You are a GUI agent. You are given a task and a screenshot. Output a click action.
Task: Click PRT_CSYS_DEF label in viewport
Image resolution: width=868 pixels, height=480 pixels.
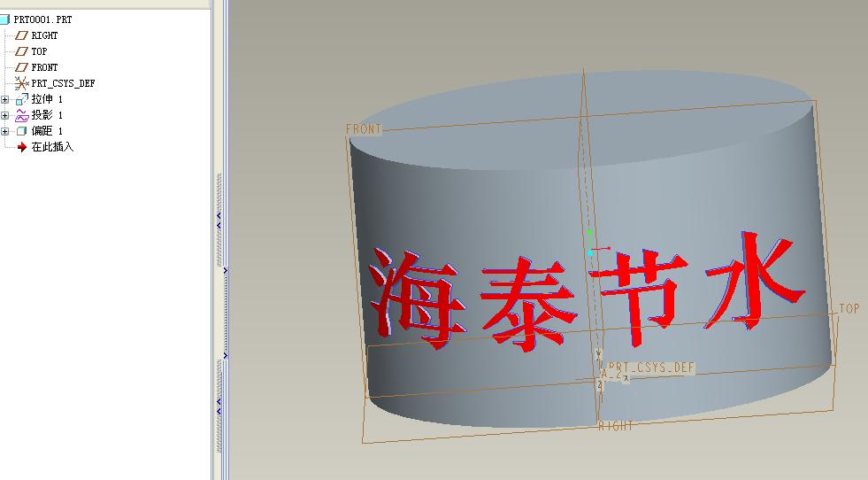pos(651,368)
